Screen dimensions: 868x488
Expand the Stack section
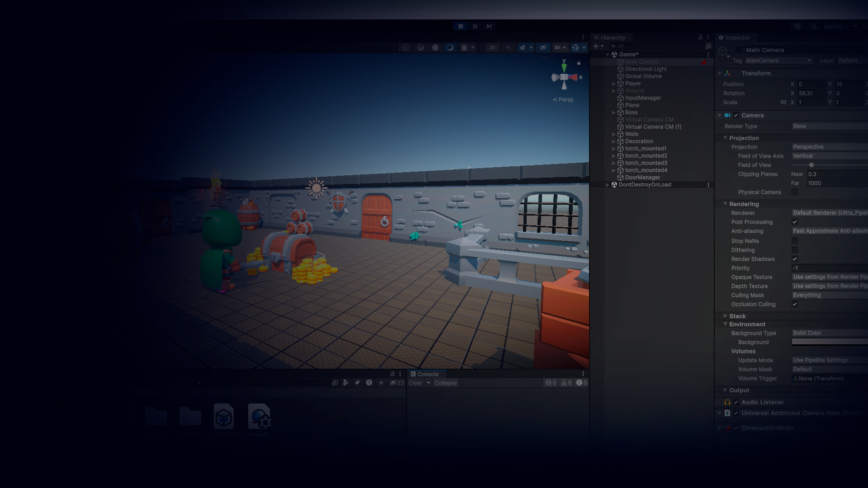click(725, 316)
